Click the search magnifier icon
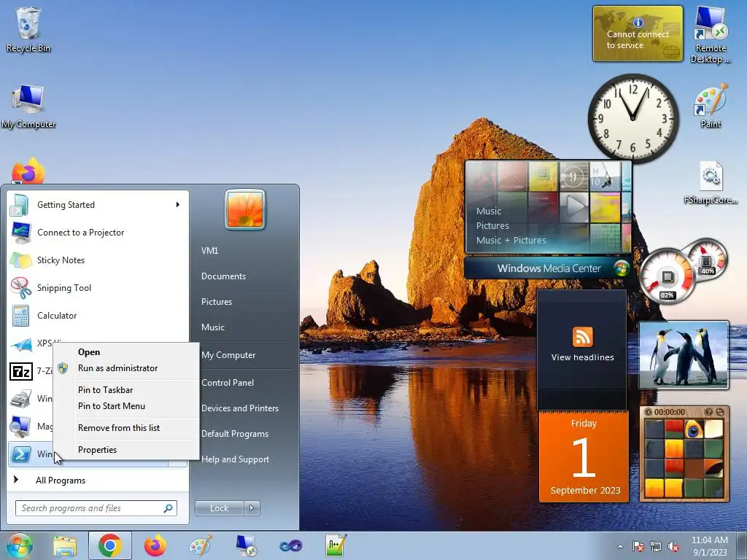 click(168, 508)
